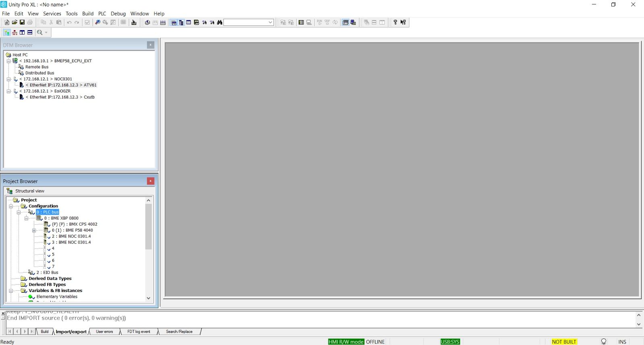This screenshot has width=644, height=345.
Task: Open the Debug menu
Action: pos(118,14)
